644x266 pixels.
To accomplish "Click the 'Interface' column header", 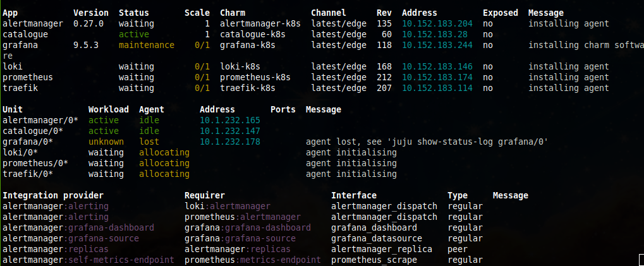I will (354, 195).
